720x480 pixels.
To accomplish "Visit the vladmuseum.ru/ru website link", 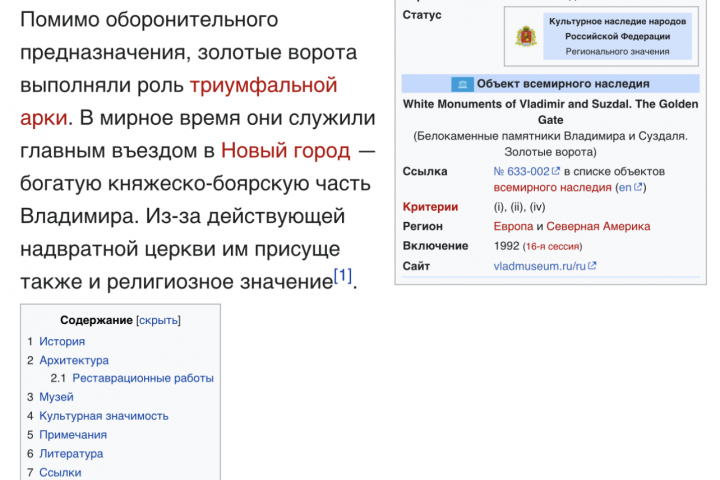I will 540,266.
